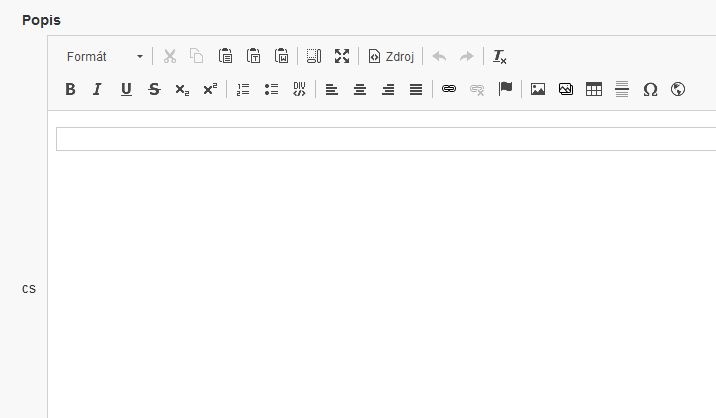The image size is (716, 418).
Task: Click the superscript icon
Action: [x=209, y=89]
